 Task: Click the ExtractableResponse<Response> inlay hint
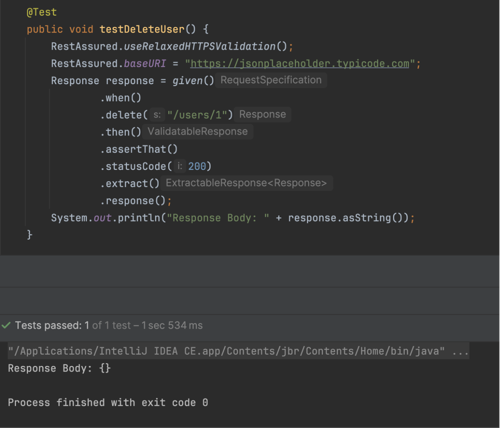(x=246, y=183)
